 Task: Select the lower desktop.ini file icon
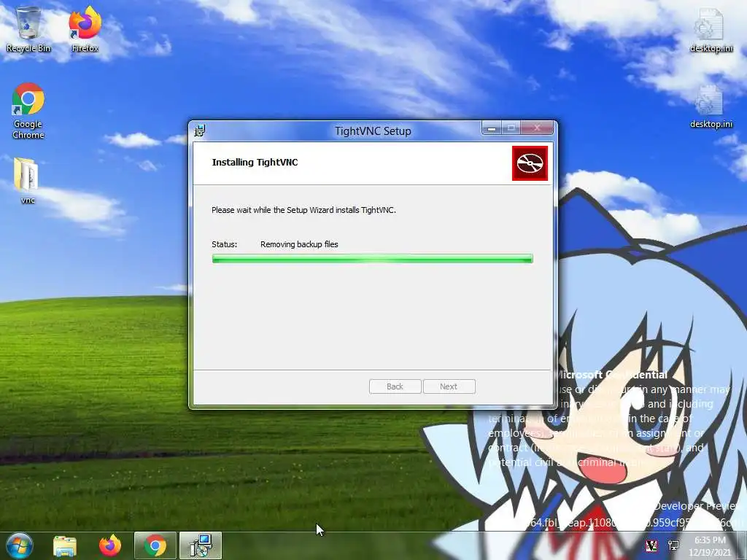711,107
